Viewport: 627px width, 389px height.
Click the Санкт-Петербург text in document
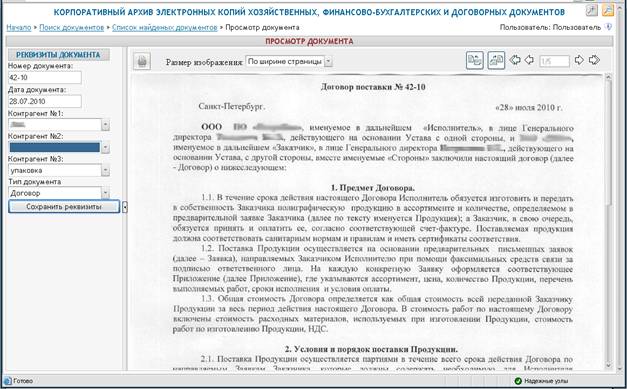232,107
